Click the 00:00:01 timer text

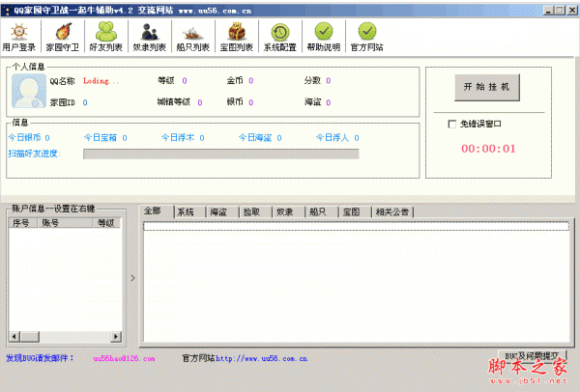point(488,149)
